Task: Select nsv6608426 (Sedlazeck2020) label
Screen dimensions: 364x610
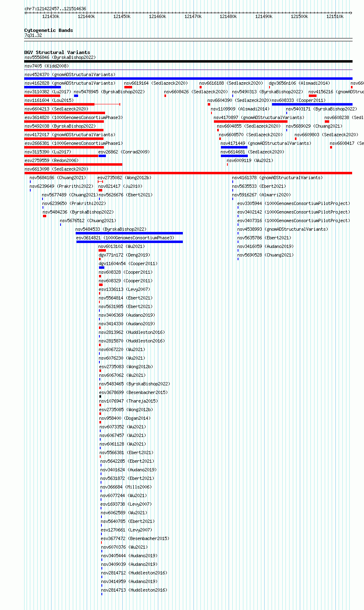Action: tap(196, 92)
